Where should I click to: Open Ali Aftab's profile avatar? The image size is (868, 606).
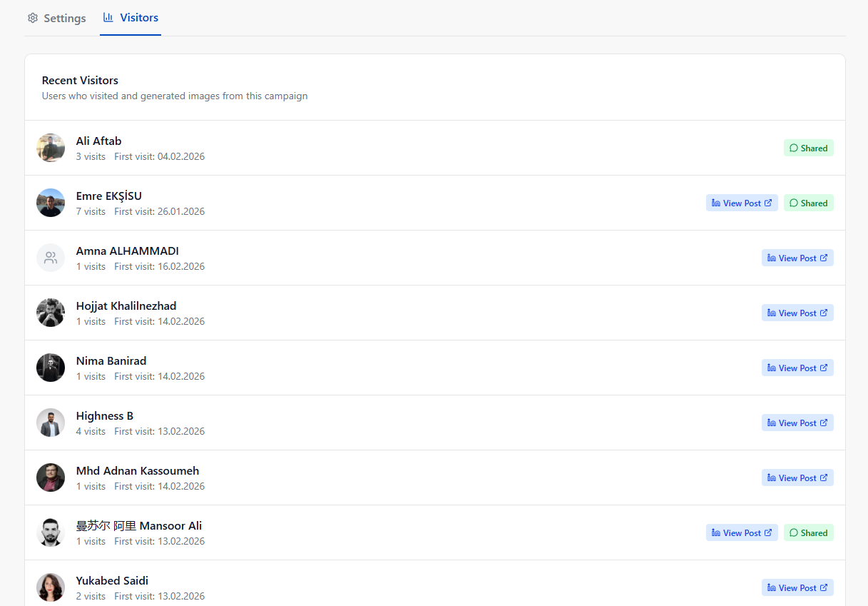click(x=50, y=148)
